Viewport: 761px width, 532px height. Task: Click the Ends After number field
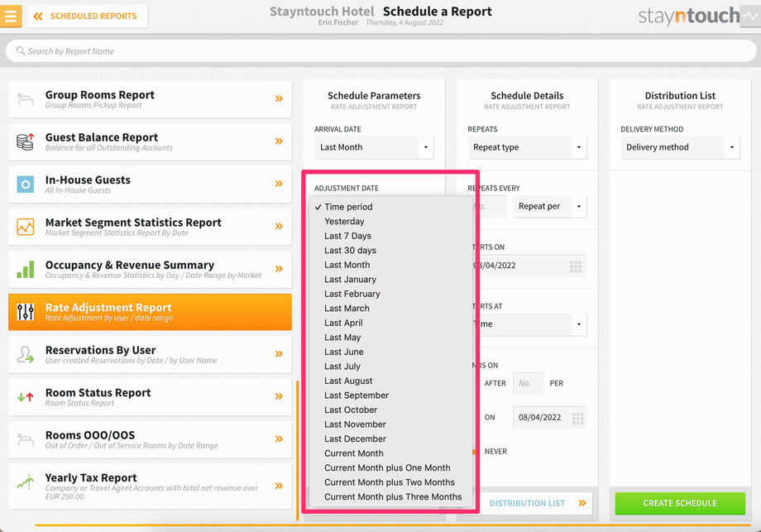[x=529, y=383]
